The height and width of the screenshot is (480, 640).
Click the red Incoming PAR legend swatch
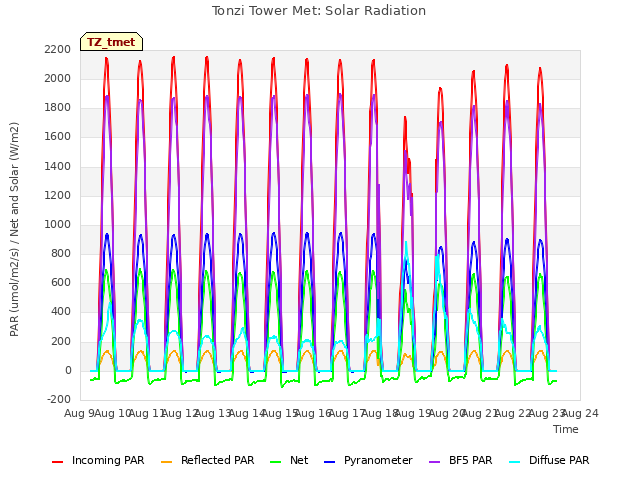[58, 462]
